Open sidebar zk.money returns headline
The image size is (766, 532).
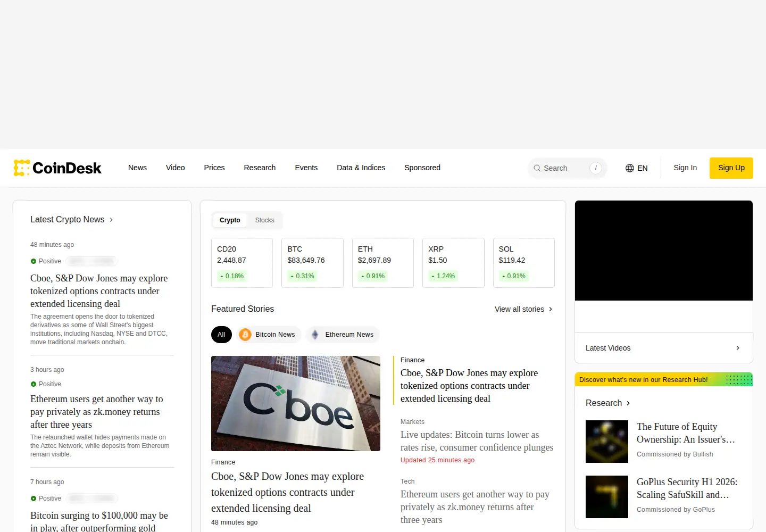[97, 412]
